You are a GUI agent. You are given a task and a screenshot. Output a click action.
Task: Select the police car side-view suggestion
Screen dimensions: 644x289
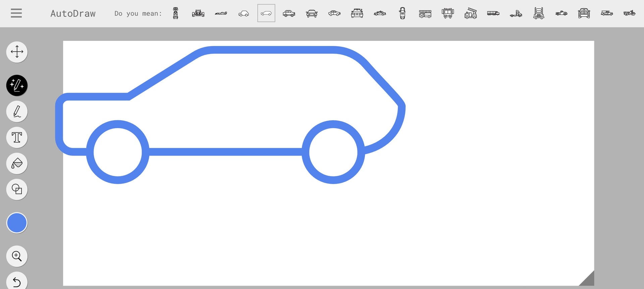click(x=380, y=13)
